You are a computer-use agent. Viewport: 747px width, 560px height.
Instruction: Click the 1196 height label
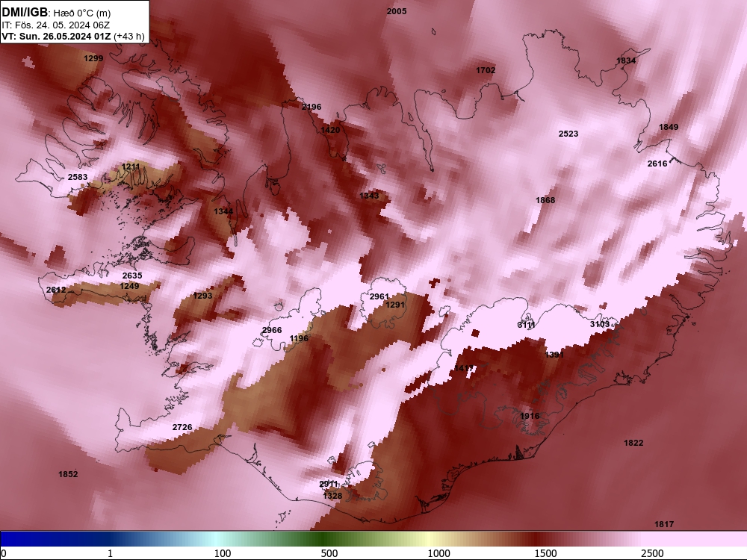(300, 338)
